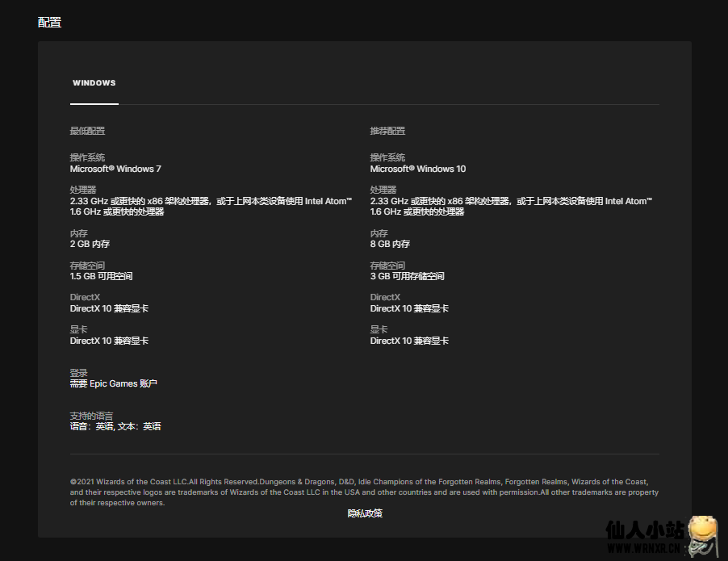Click the 语音：英语, 文本：英语 line
Viewport: 728px width, 561px height.
pos(115,426)
